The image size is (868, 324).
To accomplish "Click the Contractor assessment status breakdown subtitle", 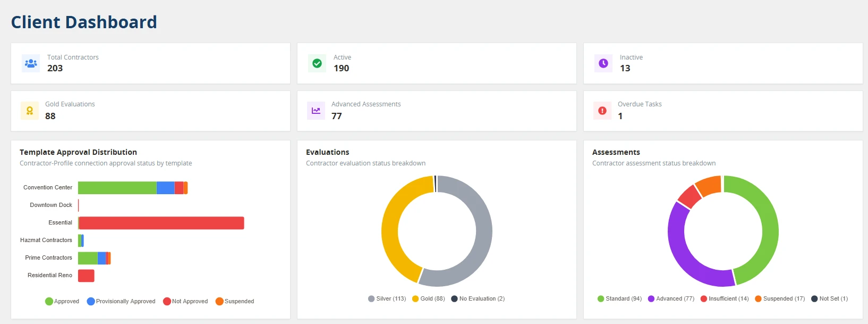I will tap(654, 163).
